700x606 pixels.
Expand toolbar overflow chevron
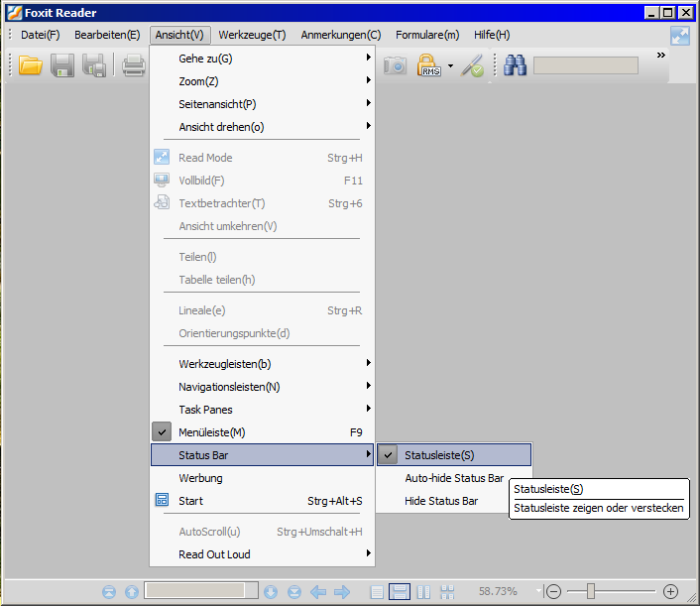pos(661,55)
